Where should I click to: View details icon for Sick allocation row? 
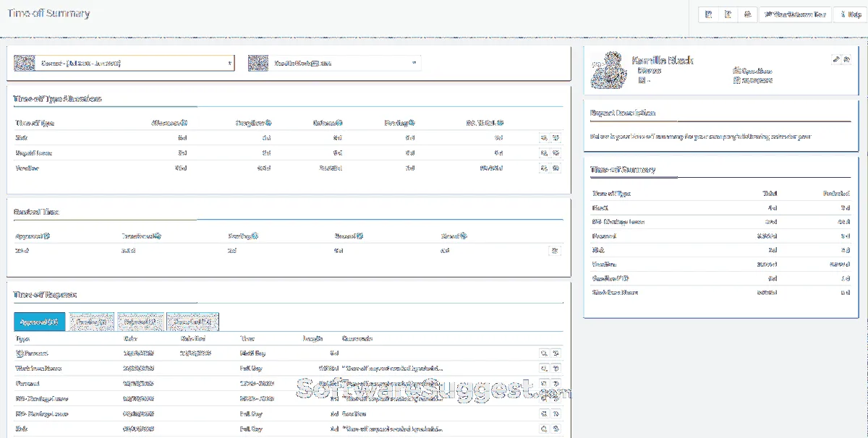point(544,137)
